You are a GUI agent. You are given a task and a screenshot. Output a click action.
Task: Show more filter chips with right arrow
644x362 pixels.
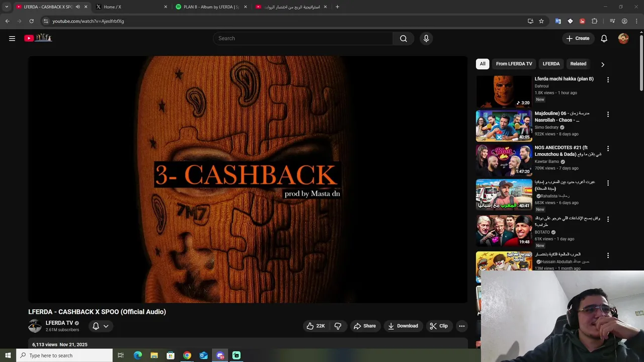(x=603, y=64)
